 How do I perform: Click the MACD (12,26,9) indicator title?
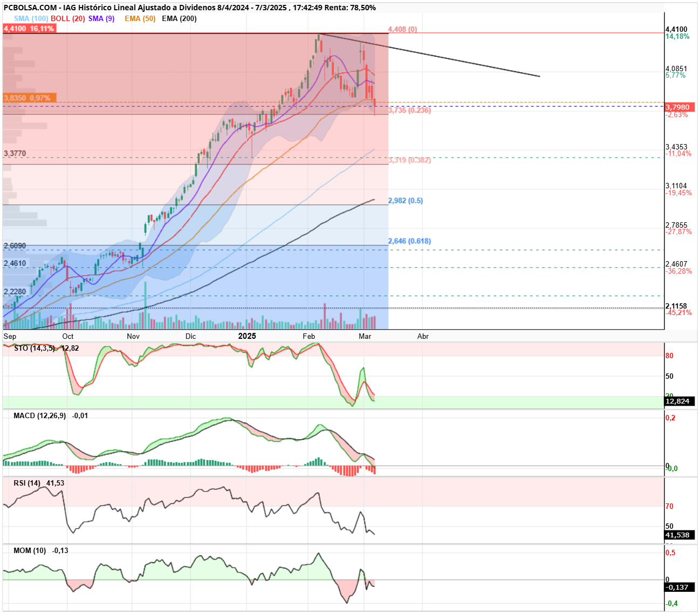click(40, 416)
